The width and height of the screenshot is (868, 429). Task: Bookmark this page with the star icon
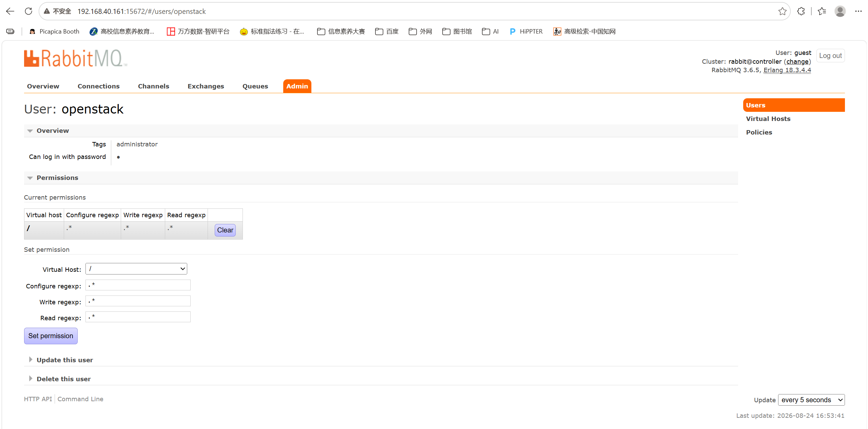pyautogui.click(x=783, y=11)
